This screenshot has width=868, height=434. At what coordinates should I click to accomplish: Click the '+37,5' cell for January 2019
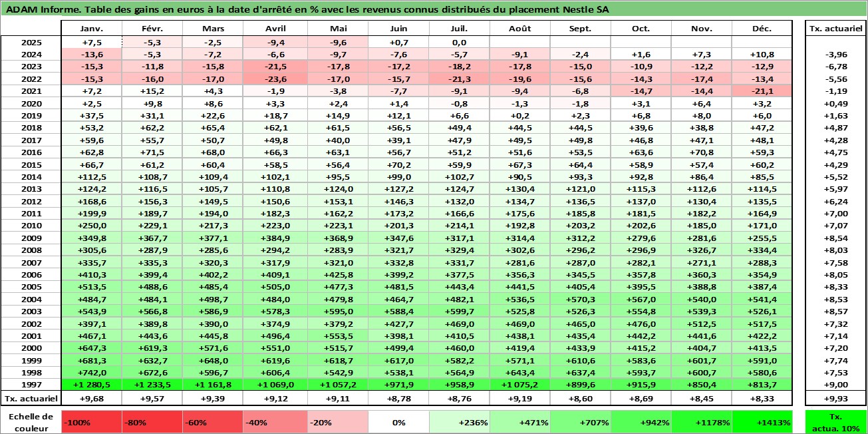[x=91, y=115]
